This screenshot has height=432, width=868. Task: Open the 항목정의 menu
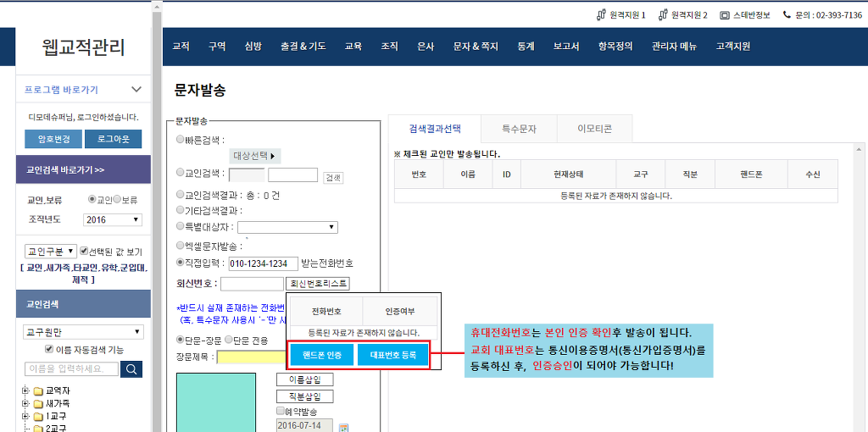coord(615,47)
